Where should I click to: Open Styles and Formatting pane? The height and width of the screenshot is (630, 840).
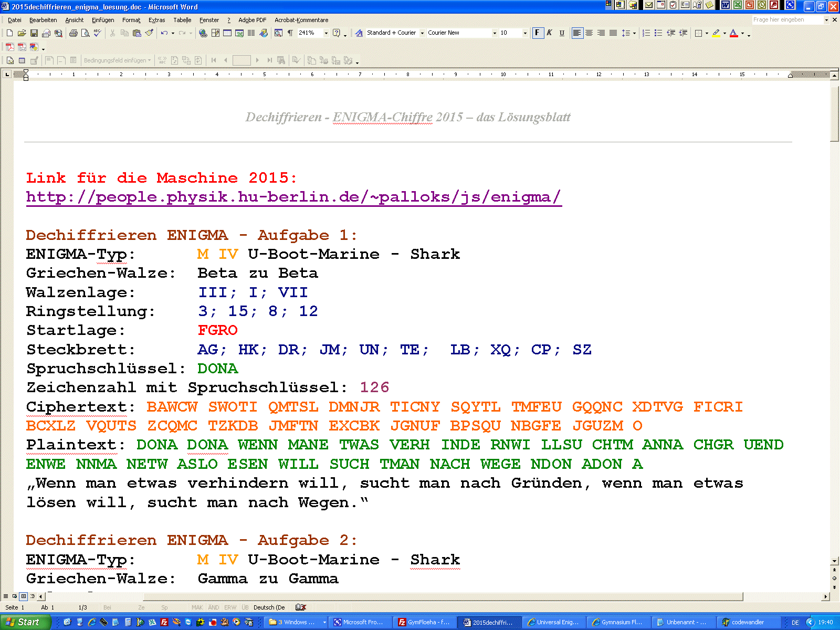pyautogui.click(x=359, y=33)
